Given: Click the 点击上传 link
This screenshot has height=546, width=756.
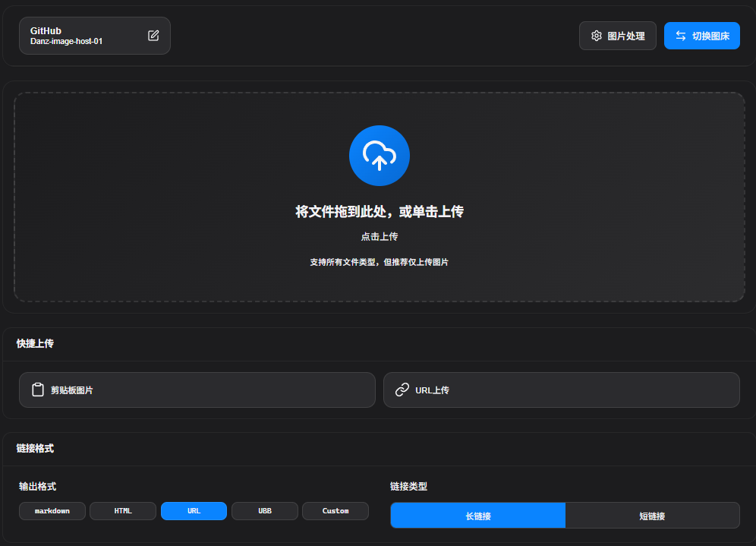Looking at the screenshot, I should coord(379,236).
